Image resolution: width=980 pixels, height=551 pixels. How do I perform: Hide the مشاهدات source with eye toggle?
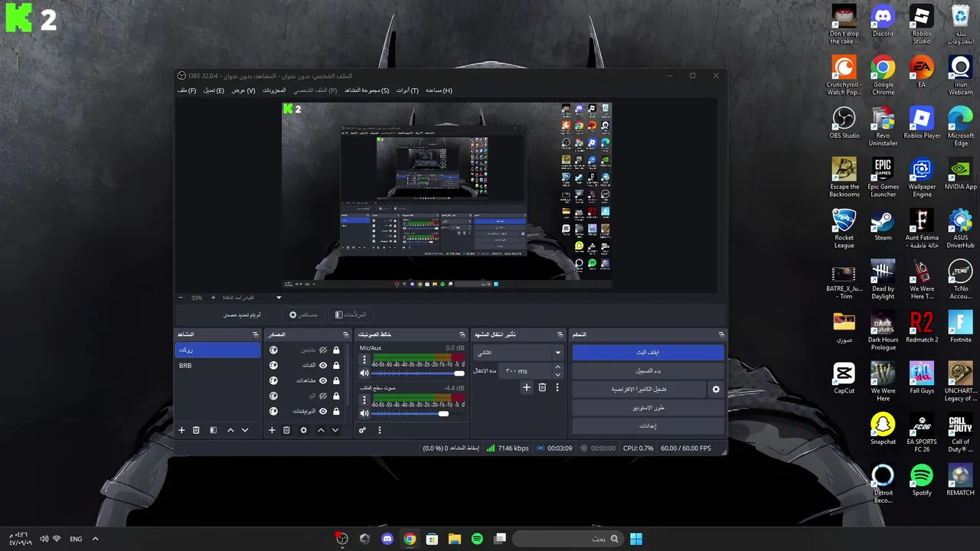[323, 380]
